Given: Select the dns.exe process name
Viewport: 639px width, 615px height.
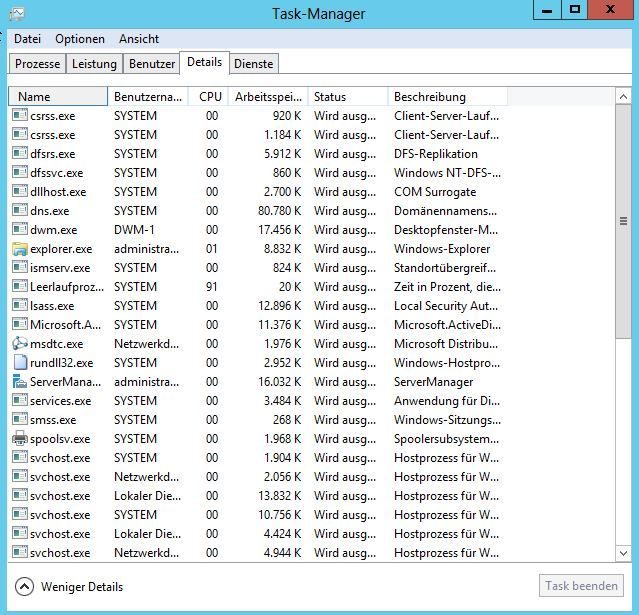Looking at the screenshot, I should tap(50, 211).
